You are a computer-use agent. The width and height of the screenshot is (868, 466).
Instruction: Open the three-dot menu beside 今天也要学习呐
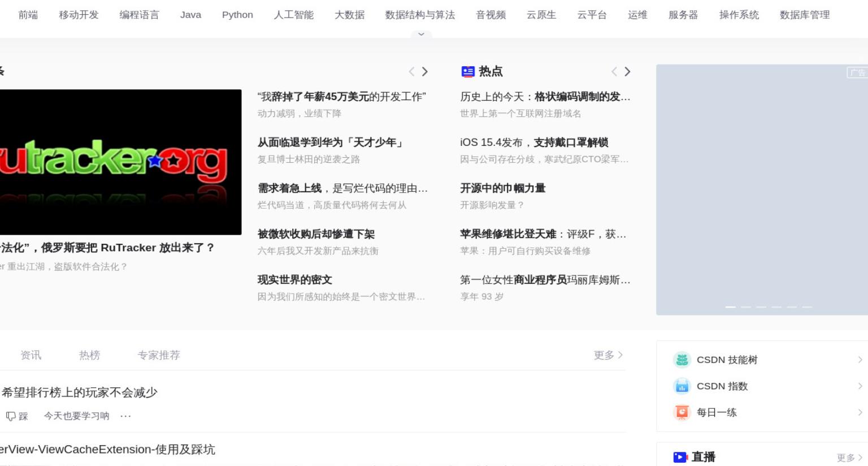(125, 416)
